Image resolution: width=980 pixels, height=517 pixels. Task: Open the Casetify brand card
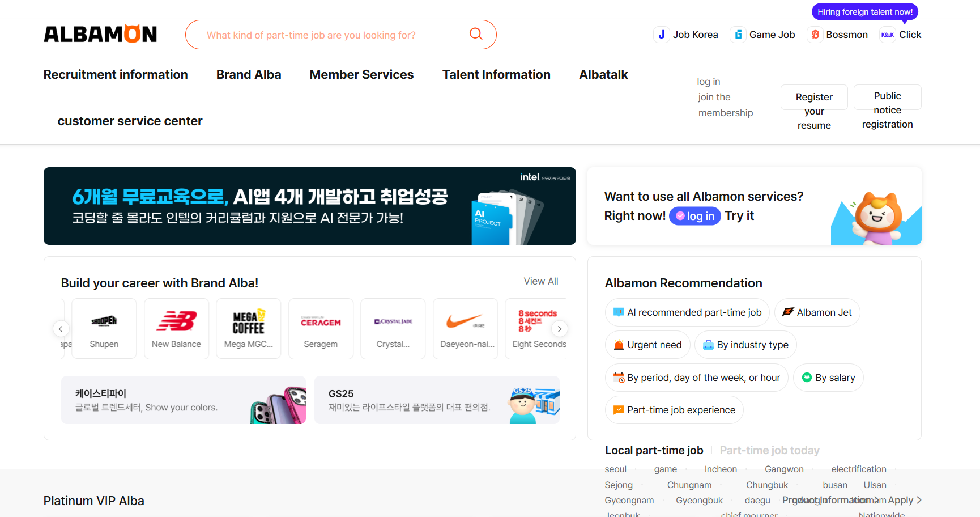click(184, 400)
